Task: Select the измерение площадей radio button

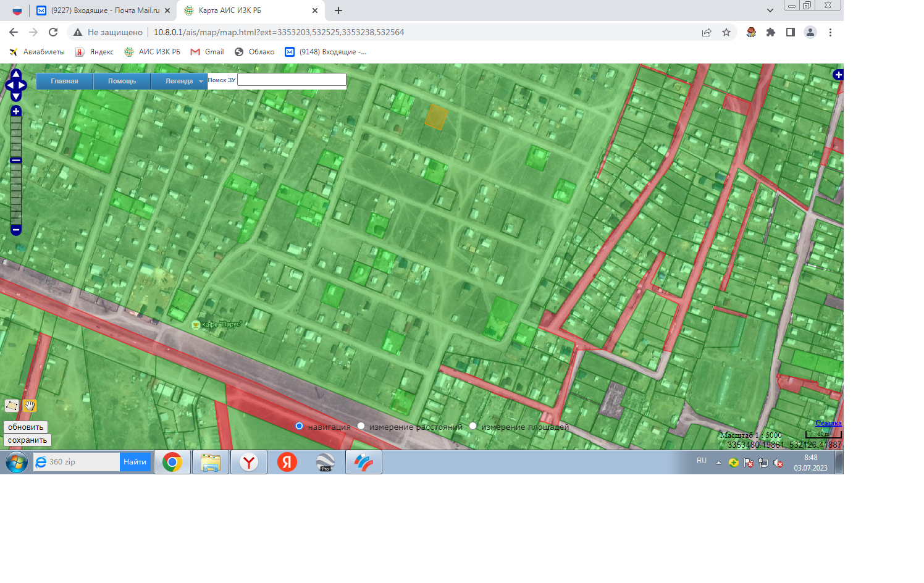Action: [x=473, y=426]
